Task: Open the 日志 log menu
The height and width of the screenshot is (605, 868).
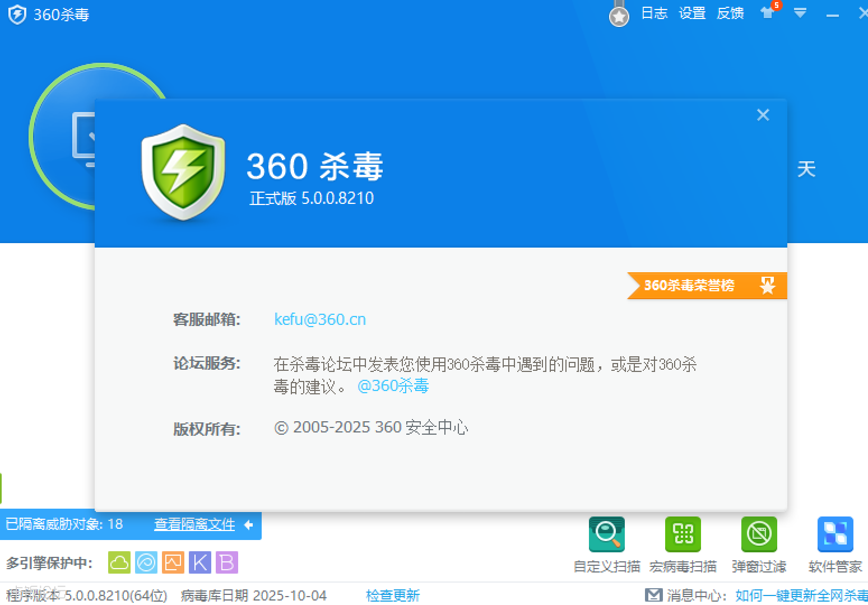Action: (654, 13)
